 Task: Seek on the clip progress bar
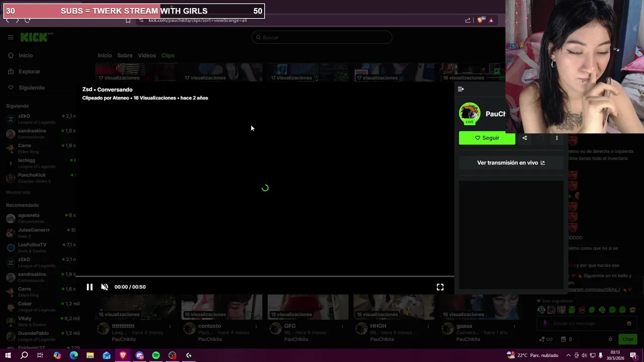coord(265,277)
